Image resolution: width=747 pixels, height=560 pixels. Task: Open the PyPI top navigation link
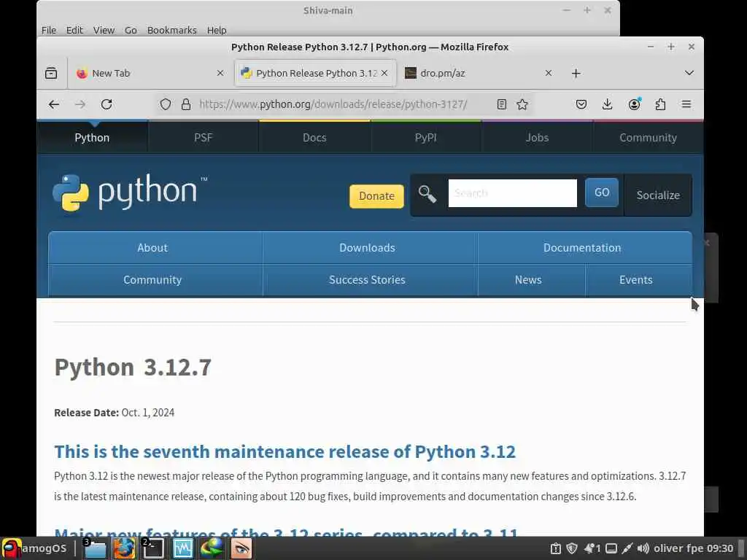tap(426, 138)
